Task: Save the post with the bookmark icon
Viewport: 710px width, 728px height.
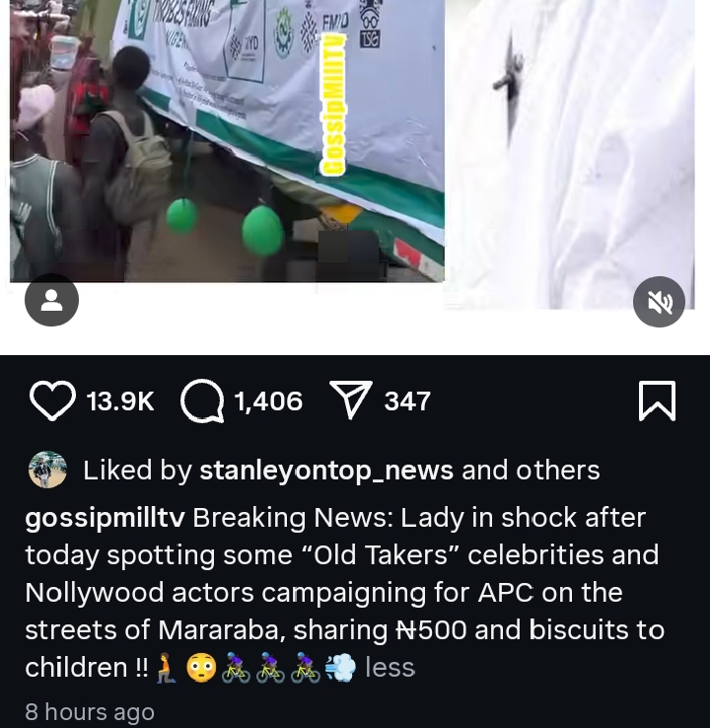Action: tap(658, 400)
